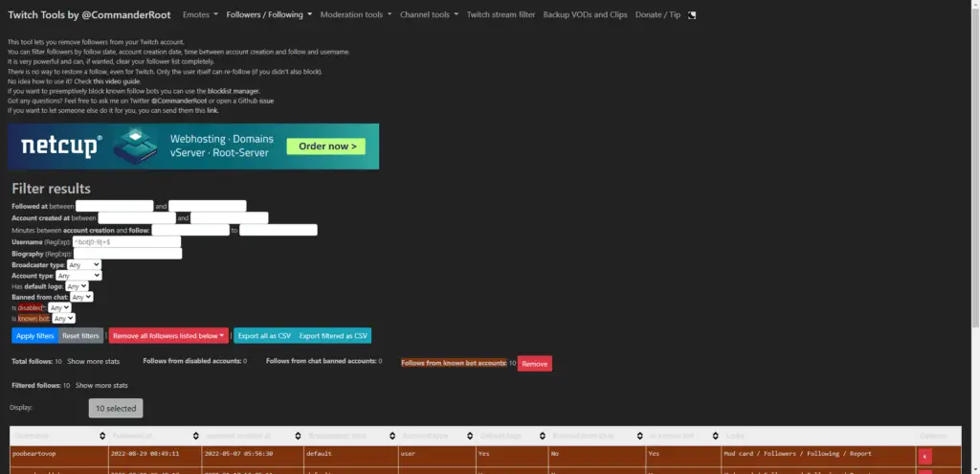This screenshot has height=474, width=980.
Task: Click Followed at start date field
Action: click(115, 206)
